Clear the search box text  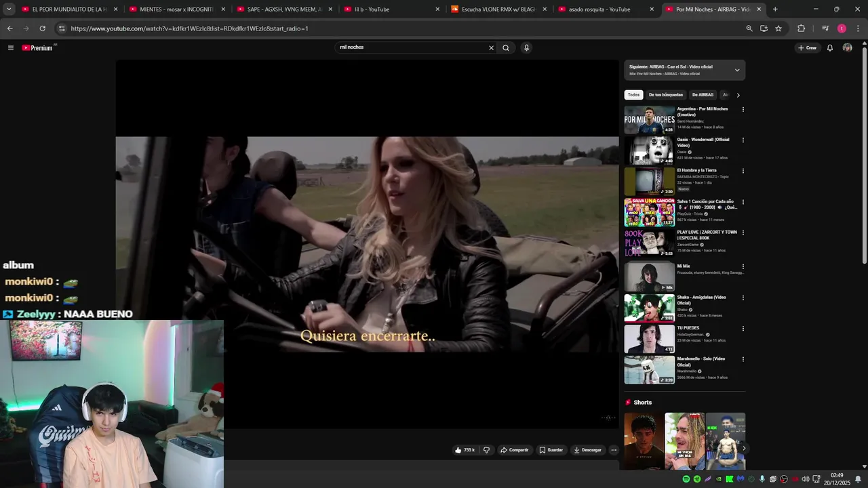(x=491, y=47)
